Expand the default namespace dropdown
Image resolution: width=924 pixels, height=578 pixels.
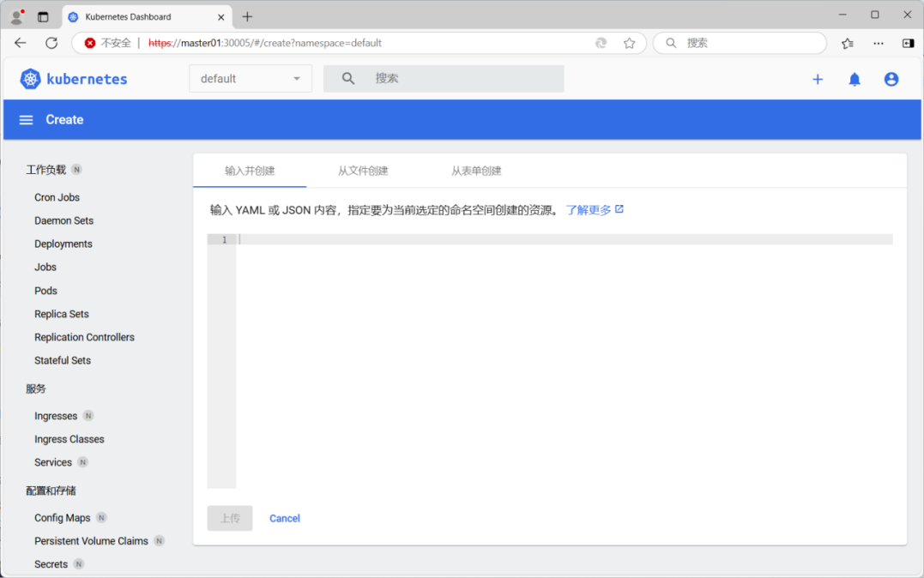(251, 78)
